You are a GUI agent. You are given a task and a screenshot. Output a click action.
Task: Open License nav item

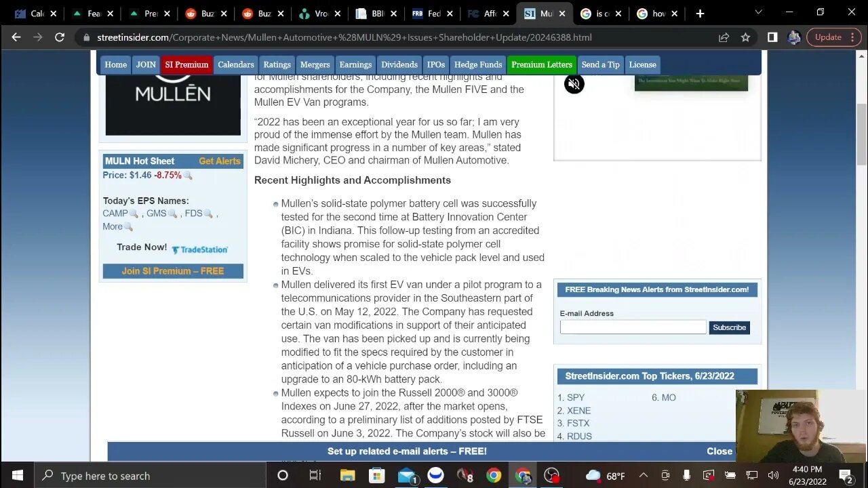pos(642,64)
